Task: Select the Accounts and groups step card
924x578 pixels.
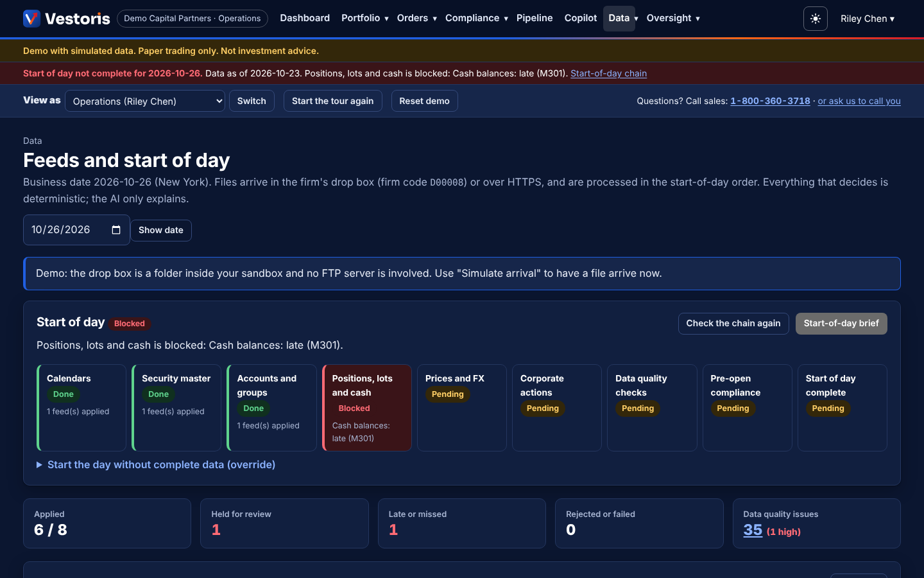Action: [271, 408]
